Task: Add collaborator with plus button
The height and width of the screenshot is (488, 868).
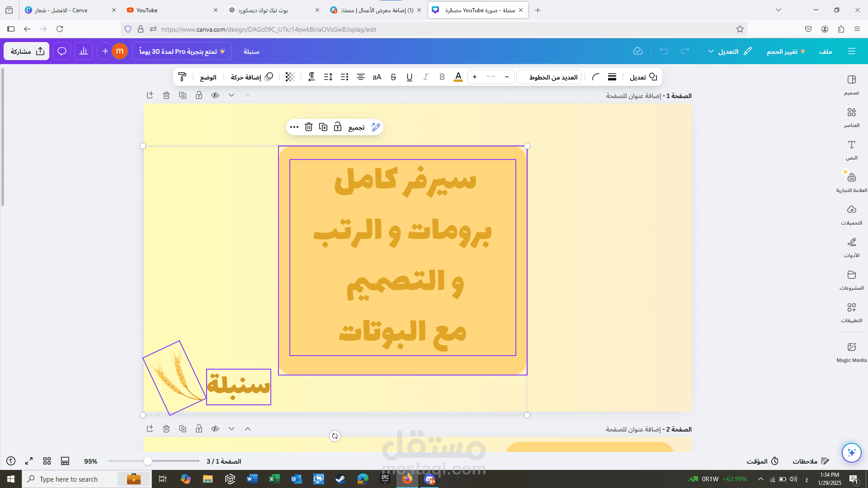Action: (105, 51)
